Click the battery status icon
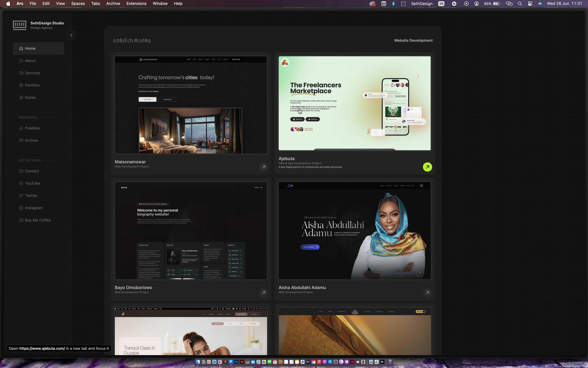The width and height of the screenshot is (588, 368). click(497, 4)
